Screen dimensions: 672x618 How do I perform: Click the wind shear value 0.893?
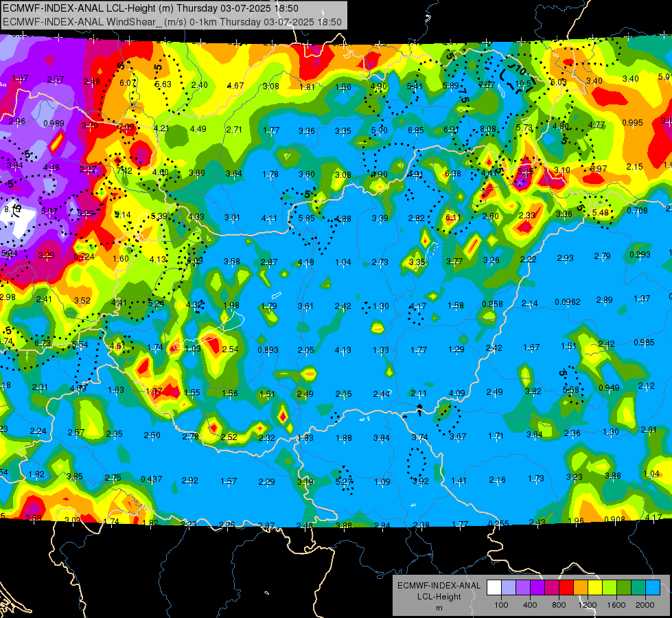(x=268, y=350)
